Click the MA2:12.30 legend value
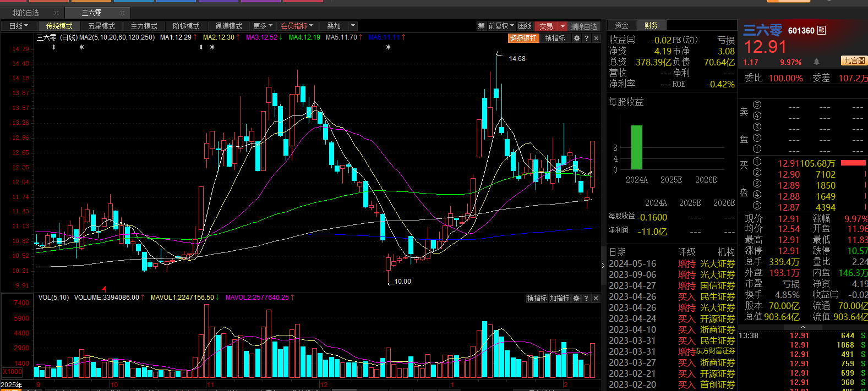This screenshot has width=868, height=391. [x=219, y=37]
